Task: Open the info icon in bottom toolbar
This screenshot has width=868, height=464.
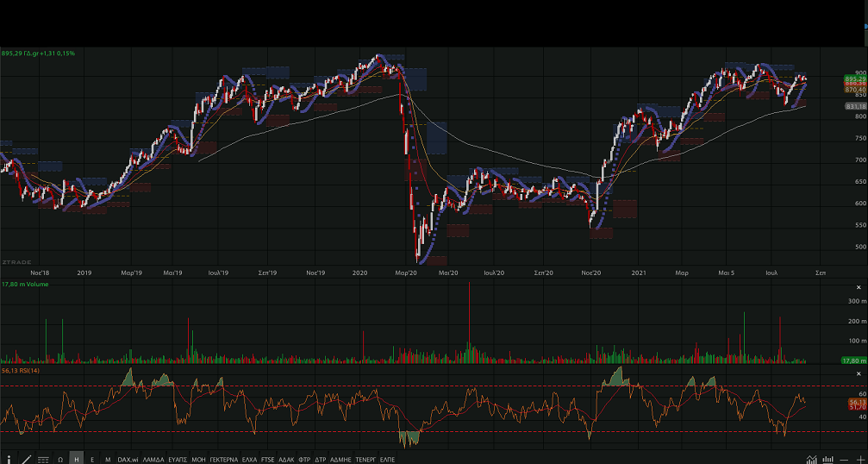Action: tap(9, 459)
